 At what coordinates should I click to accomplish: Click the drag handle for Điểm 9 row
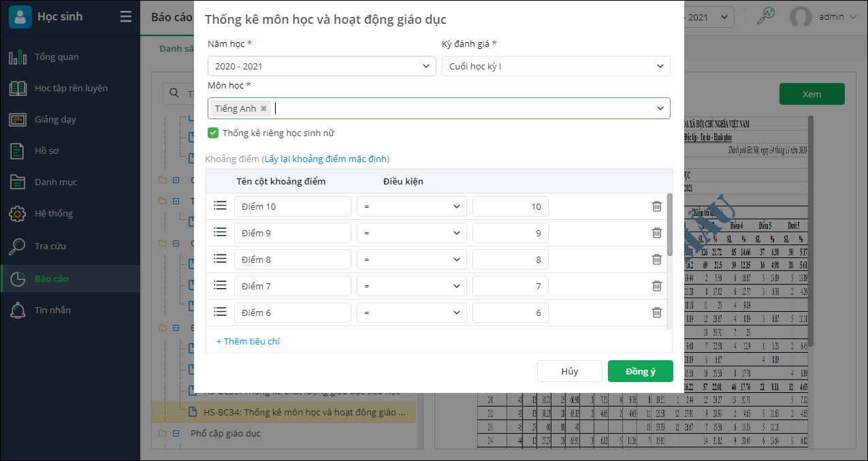220,232
